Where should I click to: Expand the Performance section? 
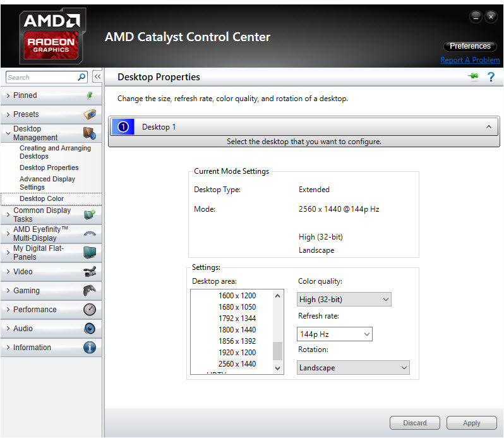(x=8, y=309)
